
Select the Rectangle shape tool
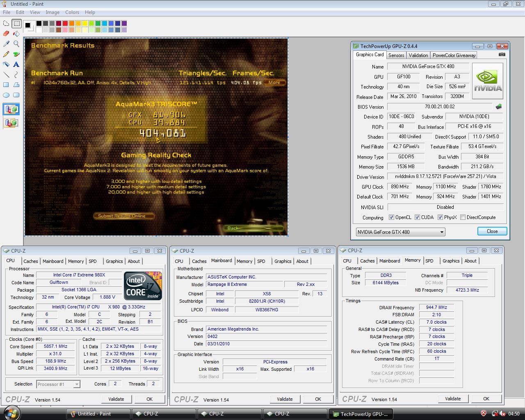click(x=6, y=85)
